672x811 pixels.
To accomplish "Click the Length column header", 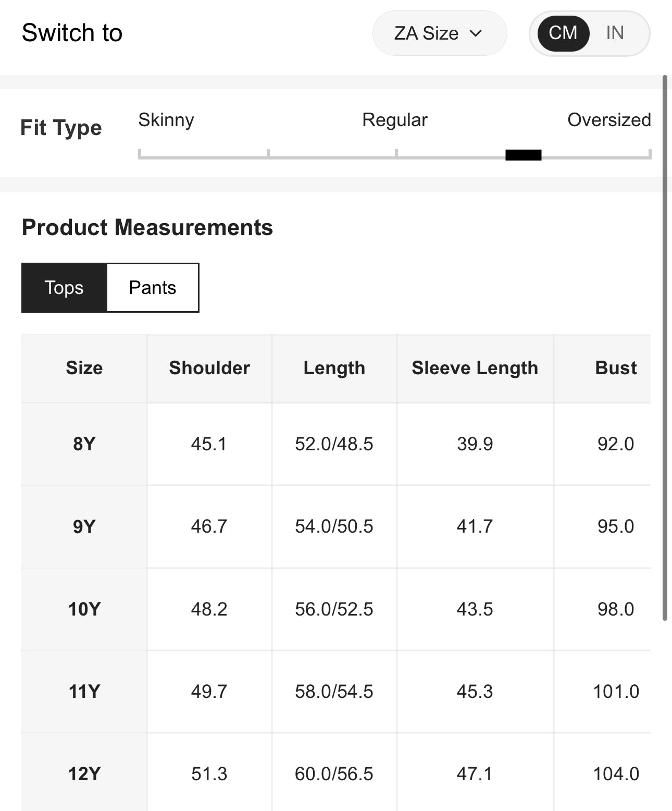I will click(x=334, y=368).
